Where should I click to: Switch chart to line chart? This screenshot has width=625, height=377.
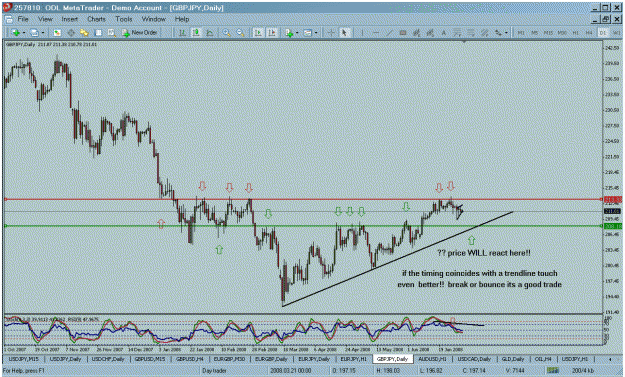pos(209,33)
